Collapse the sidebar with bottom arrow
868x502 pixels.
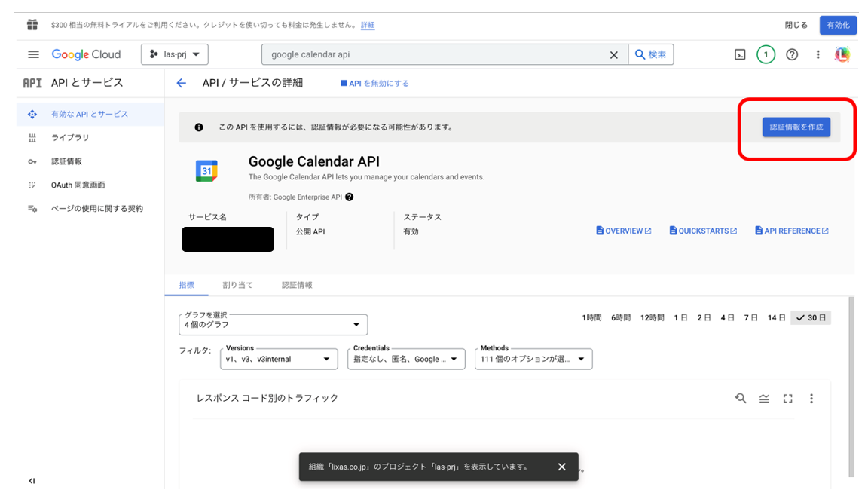(x=32, y=481)
